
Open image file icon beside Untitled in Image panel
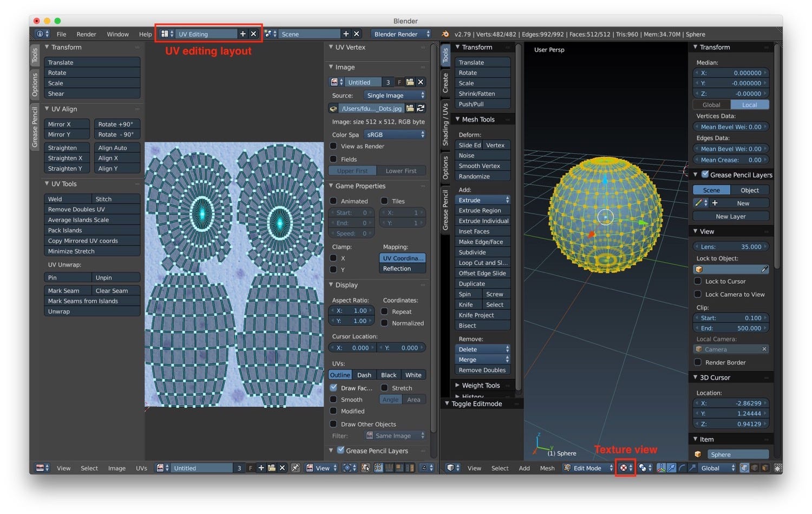click(410, 82)
